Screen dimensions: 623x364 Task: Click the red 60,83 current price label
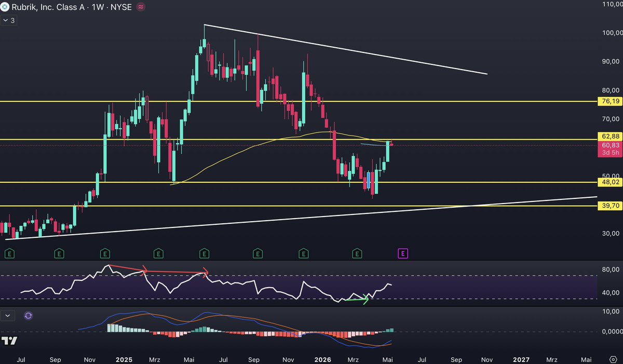tap(610, 149)
